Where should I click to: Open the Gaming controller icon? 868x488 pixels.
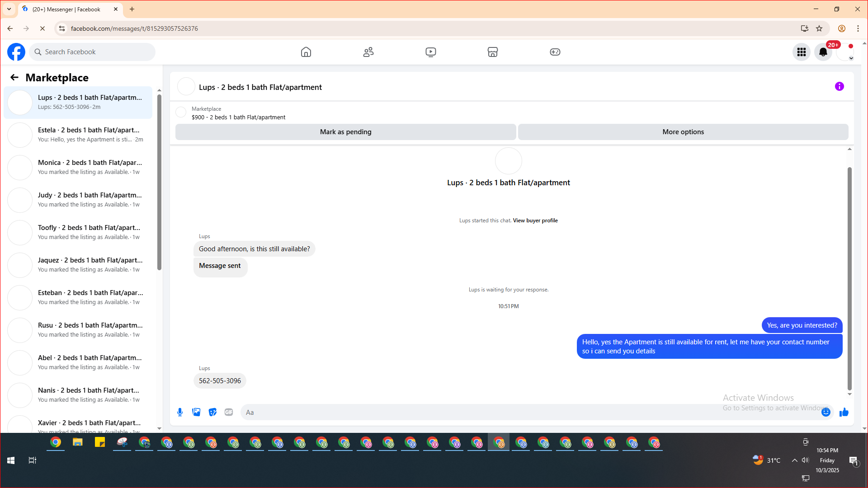click(555, 52)
